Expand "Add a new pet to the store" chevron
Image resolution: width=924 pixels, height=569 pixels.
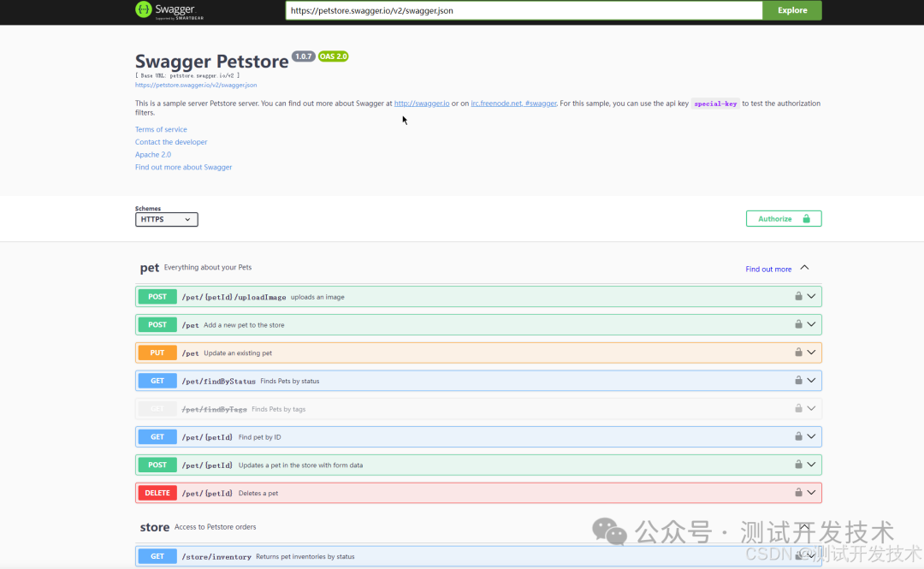click(811, 324)
